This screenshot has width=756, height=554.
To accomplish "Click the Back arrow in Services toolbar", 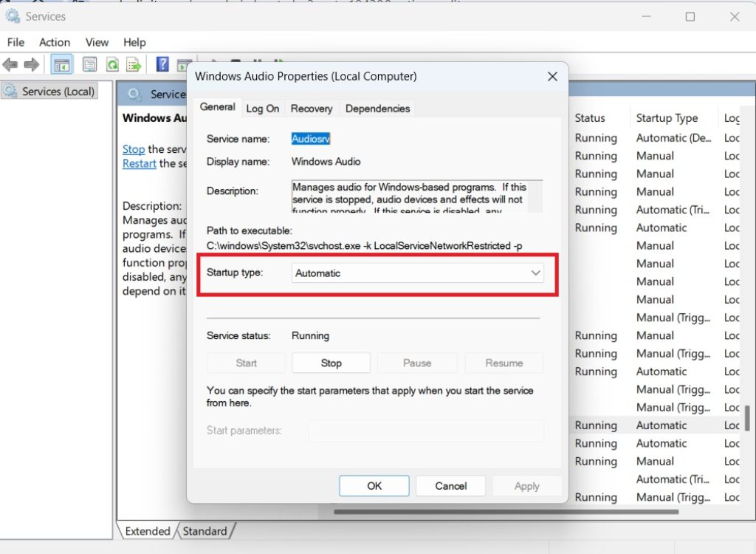I will (10, 64).
